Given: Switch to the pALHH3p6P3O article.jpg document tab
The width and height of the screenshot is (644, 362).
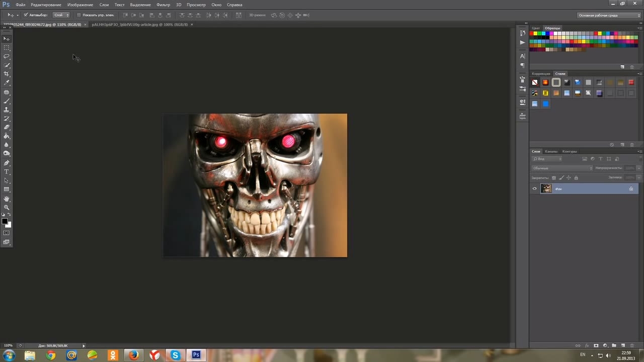Looking at the screenshot, I should (x=140, y=24).
